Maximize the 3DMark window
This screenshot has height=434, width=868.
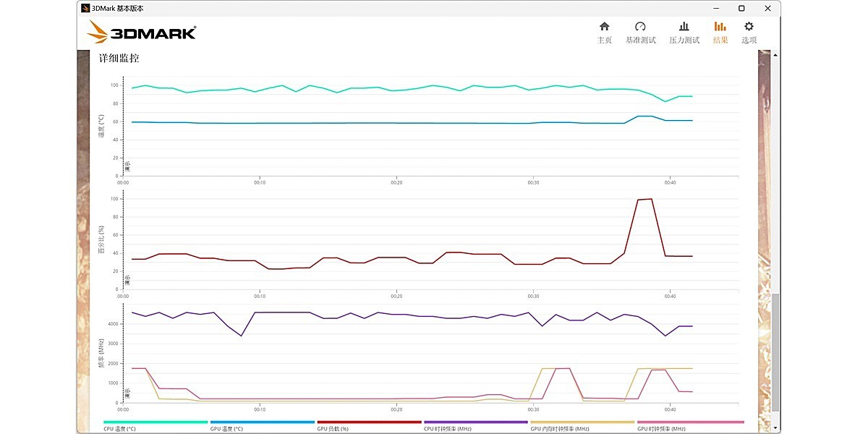[741, 8]
